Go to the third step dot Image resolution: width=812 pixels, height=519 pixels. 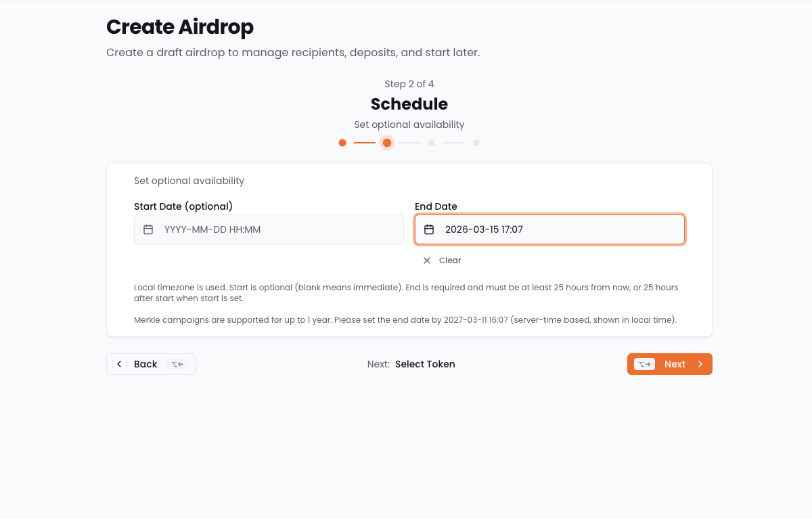432,143
